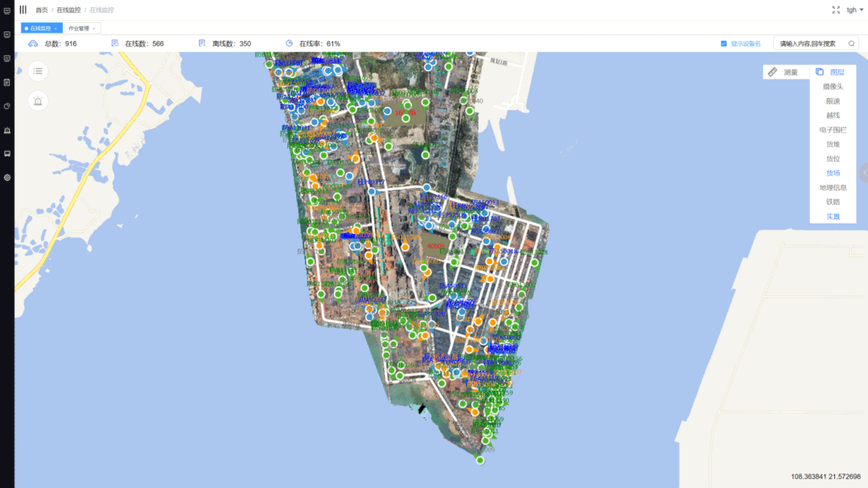Uncheck the 显示设备名 checkbox
This screenshot has width=868, height=488.
coord(724,43)
